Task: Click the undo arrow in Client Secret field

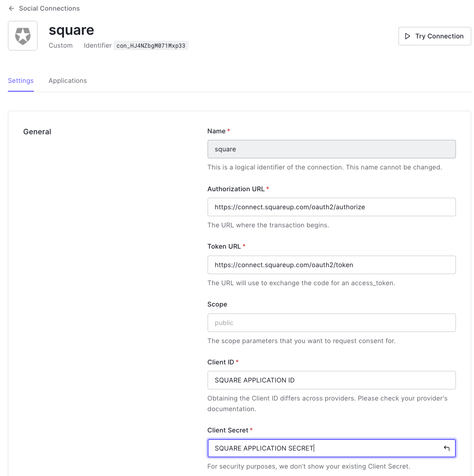Action: [x=446, y=448]
